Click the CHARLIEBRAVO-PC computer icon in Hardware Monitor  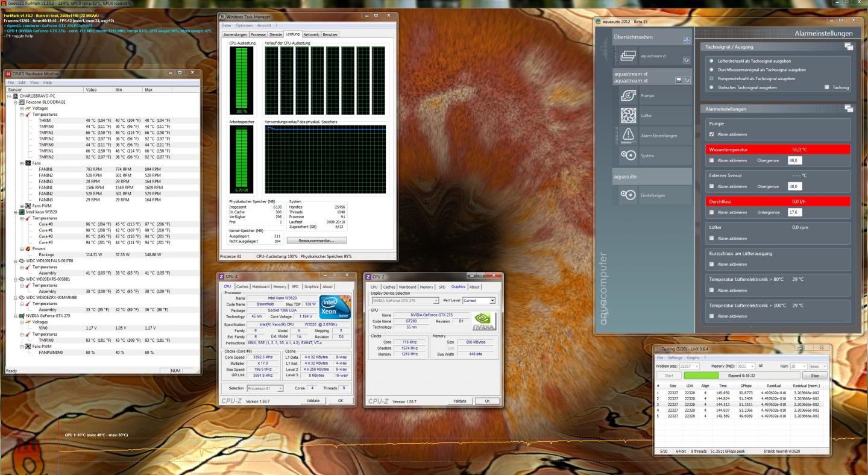pyautogui.click(x=16, y=96)
